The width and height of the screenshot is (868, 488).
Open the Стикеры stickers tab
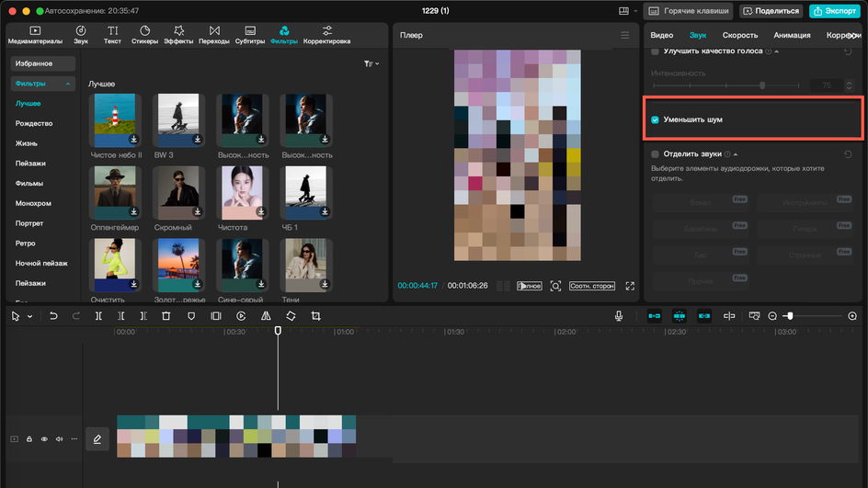pos(144,35)
